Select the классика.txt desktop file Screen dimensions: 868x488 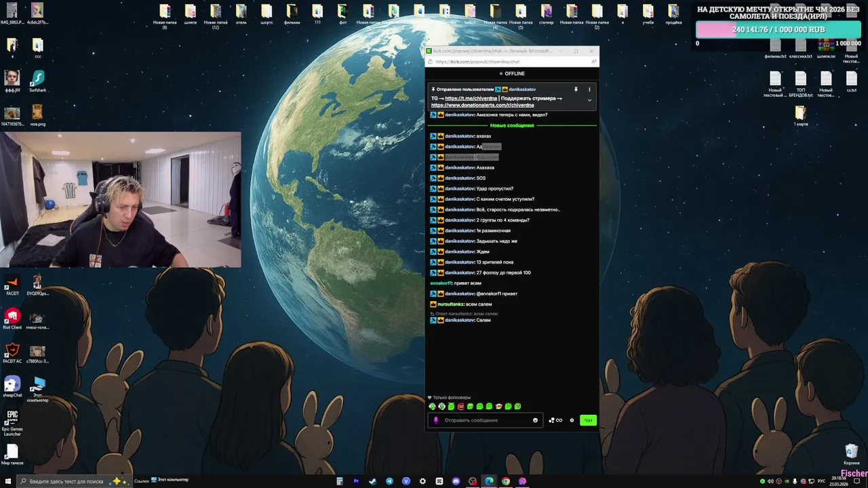tap(800, 48)
